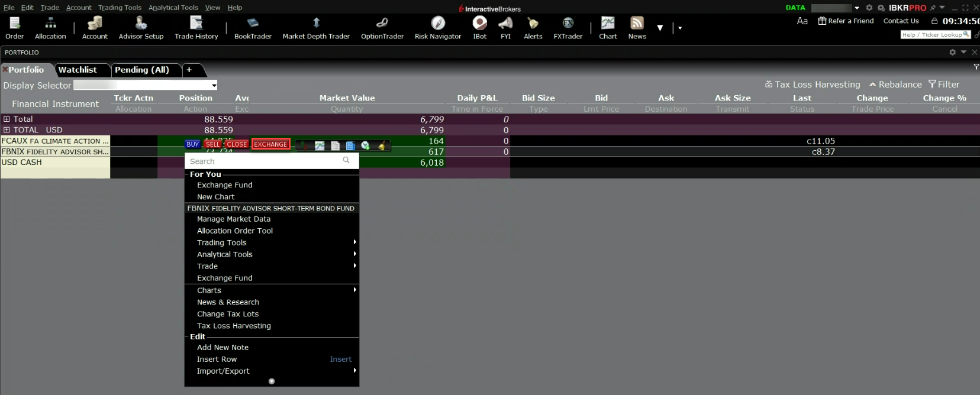Open the File menu
Viewport: 980px width, 395px height.
click(9, 8)
